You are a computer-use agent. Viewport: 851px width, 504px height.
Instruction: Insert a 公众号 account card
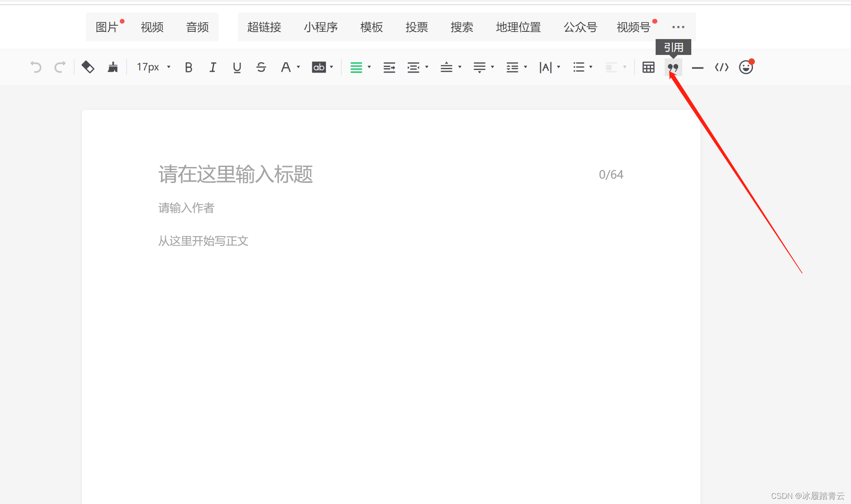pos(580,27)
